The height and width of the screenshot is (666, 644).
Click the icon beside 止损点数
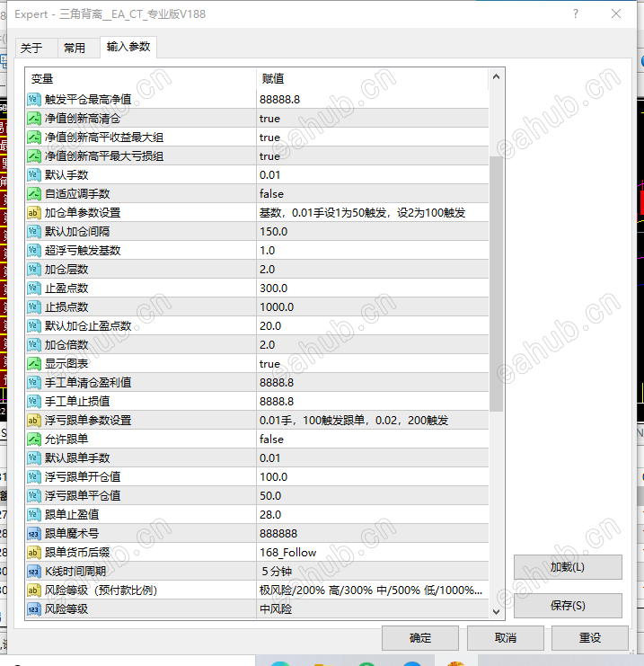[x=34, y=307]
